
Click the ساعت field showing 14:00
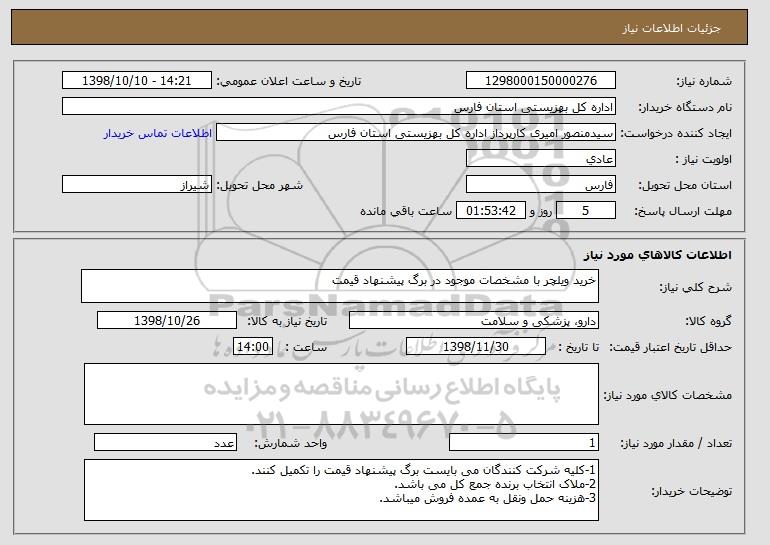pos(253,347)
